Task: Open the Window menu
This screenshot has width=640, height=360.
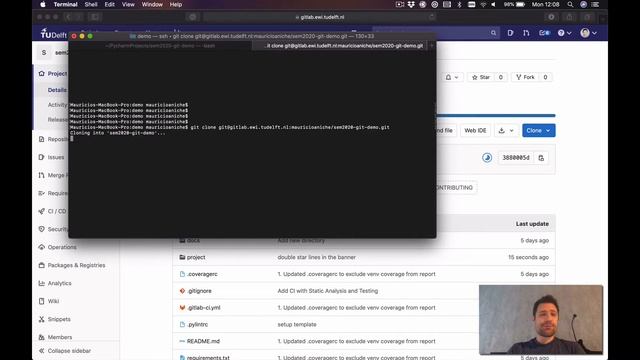Action: coord(152,4)
